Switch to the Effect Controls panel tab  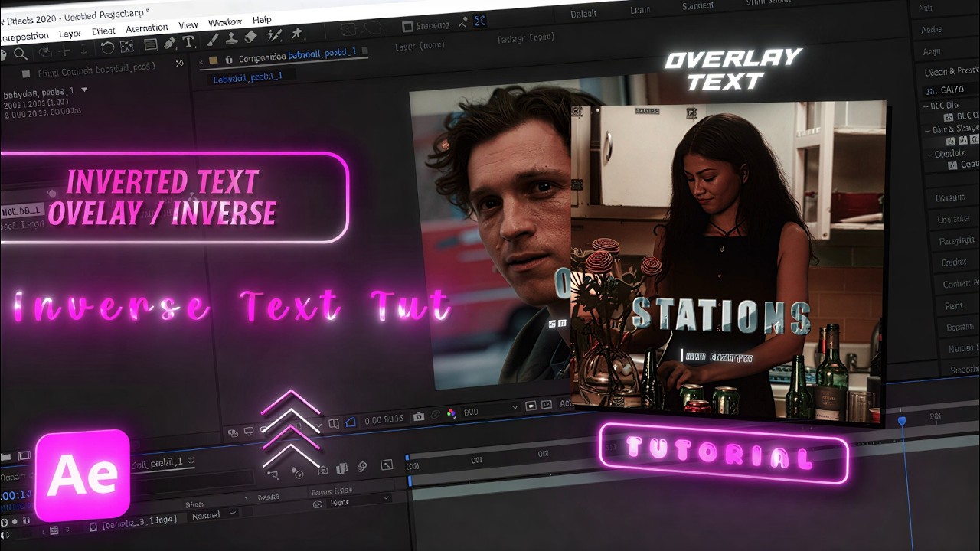point(97,69)
